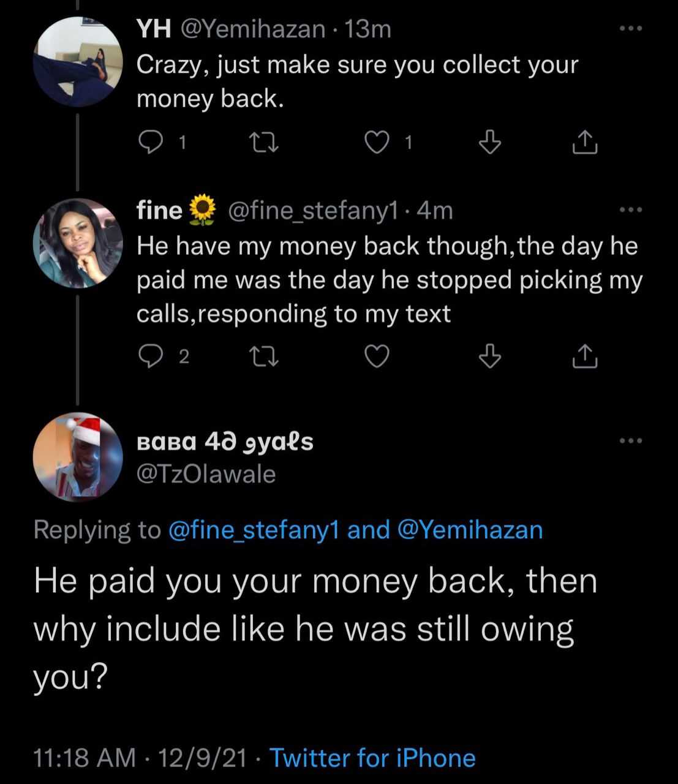This screenshot has width=678, height=784.
Task: Reply to YH's tweet
Action: pos(149,143)
